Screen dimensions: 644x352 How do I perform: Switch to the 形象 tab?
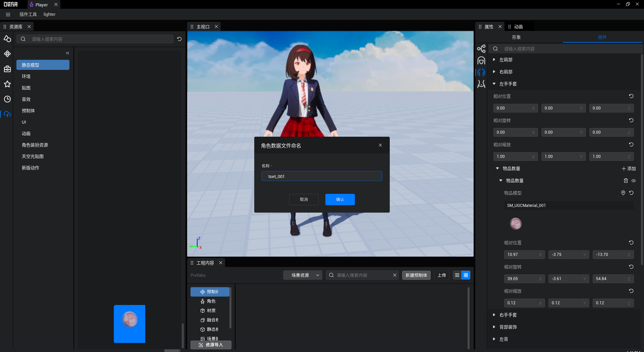(516, 37)
